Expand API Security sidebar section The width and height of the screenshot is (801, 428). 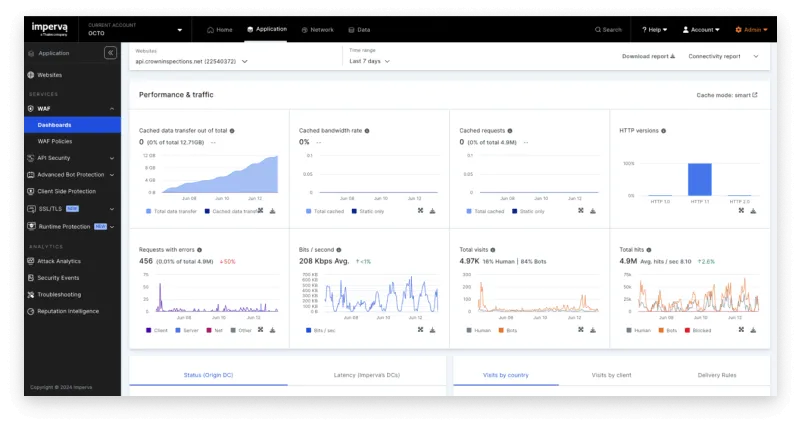(x=112, y=158)
